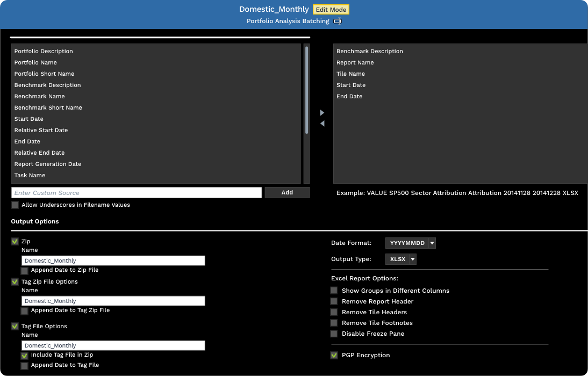Image resolution: width=588 pixels, height=376 pixels.
Task: Click the Edit Mode badge
Action: 331,9
